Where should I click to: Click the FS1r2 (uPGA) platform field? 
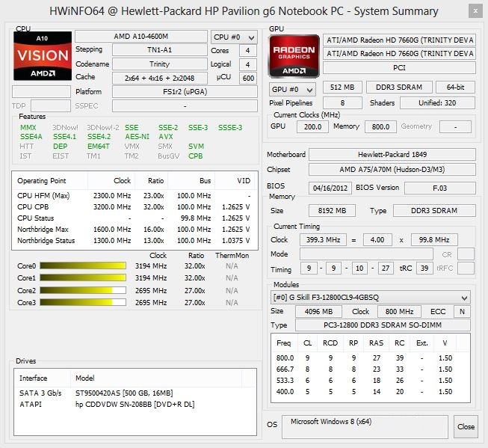pyautogui.click(x=185, y=92)
